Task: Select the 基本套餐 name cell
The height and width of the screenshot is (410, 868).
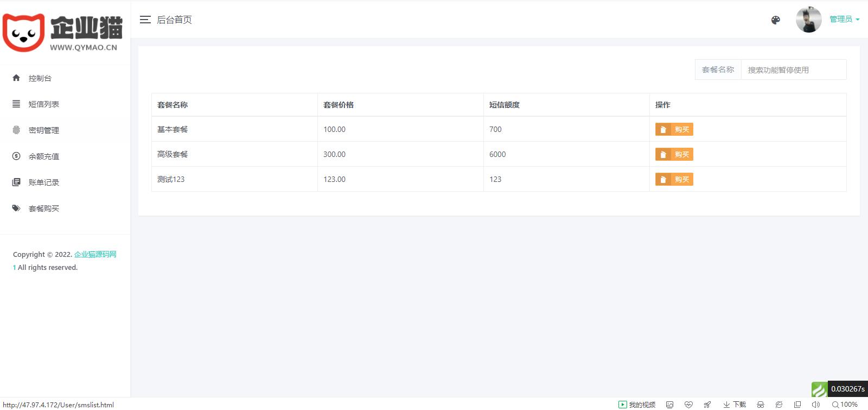Action: (x=234, y=129)
